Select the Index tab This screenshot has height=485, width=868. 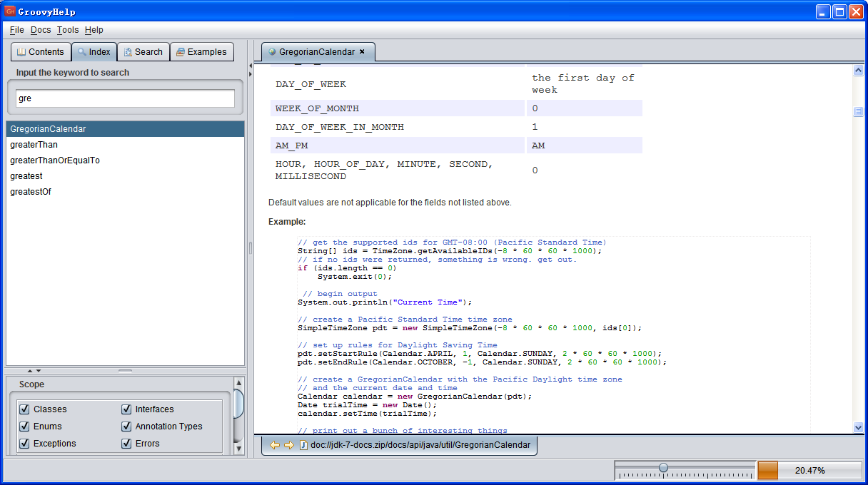(94, 52)
